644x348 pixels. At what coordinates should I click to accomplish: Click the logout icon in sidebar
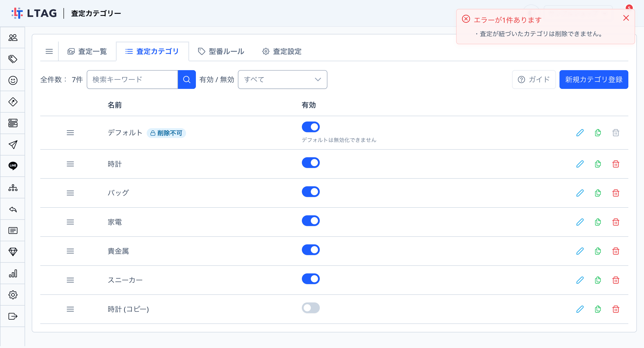(13, 316)
